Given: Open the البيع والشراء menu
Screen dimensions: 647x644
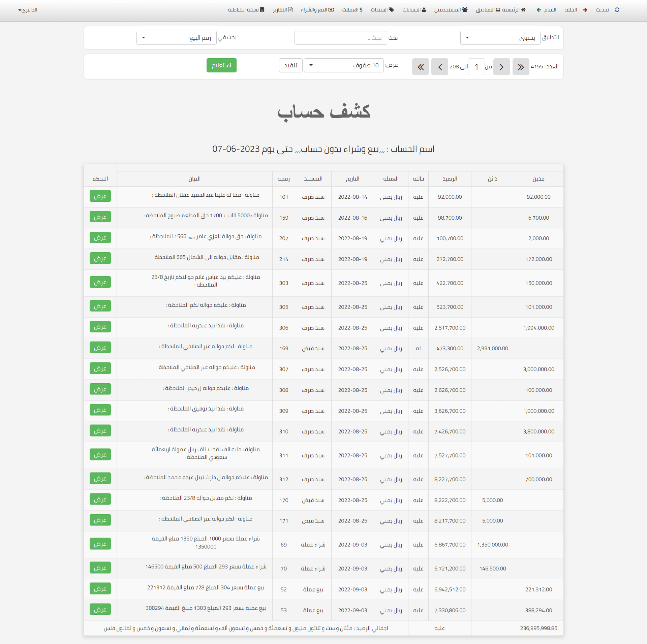Looking at the screenshot, I should [317, 10].
